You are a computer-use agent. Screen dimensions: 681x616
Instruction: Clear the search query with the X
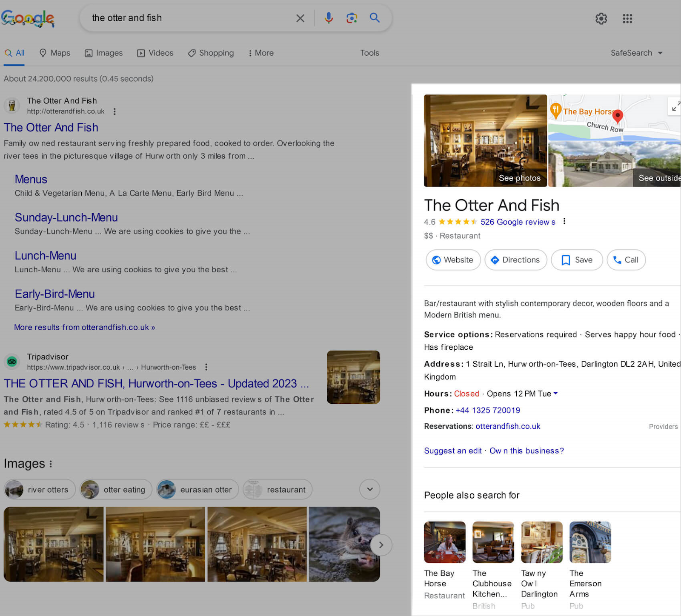(x=300, y=18)
